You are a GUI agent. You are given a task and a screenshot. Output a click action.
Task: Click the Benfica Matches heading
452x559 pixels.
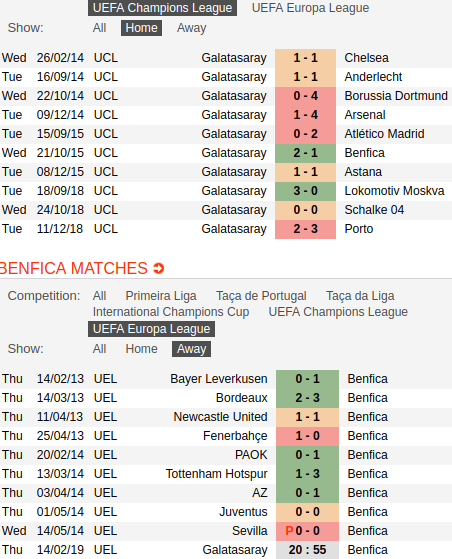[x=74, y=268]
